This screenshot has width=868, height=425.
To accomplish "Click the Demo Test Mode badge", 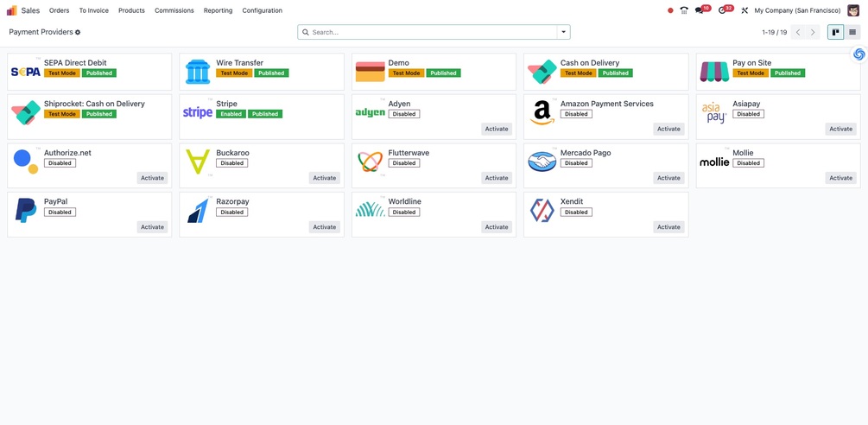I will 406,73.
